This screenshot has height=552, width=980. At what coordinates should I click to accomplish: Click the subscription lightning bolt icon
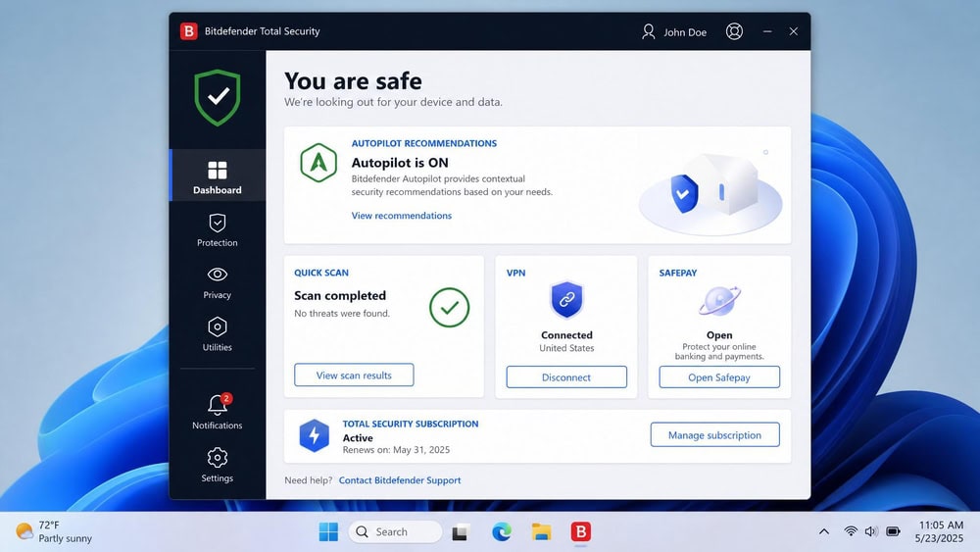point(315,435)
